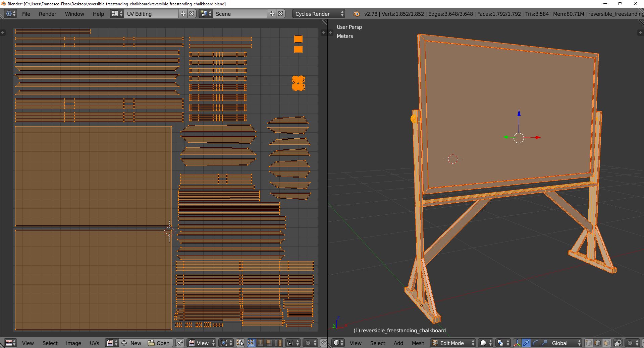This screenshot has height=348, width=644.
Task: Add a new scene with plus button
Action: coord(272,14)
